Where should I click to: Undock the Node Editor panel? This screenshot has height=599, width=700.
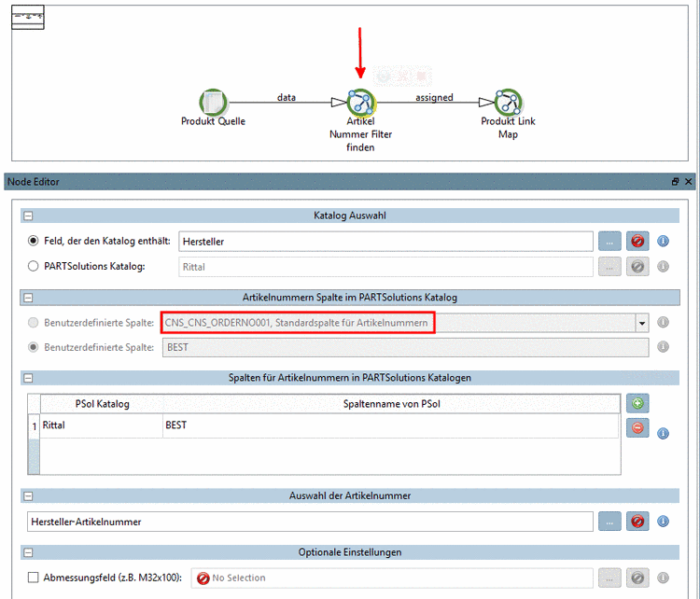pyautogui.click(x=675, y=182)
